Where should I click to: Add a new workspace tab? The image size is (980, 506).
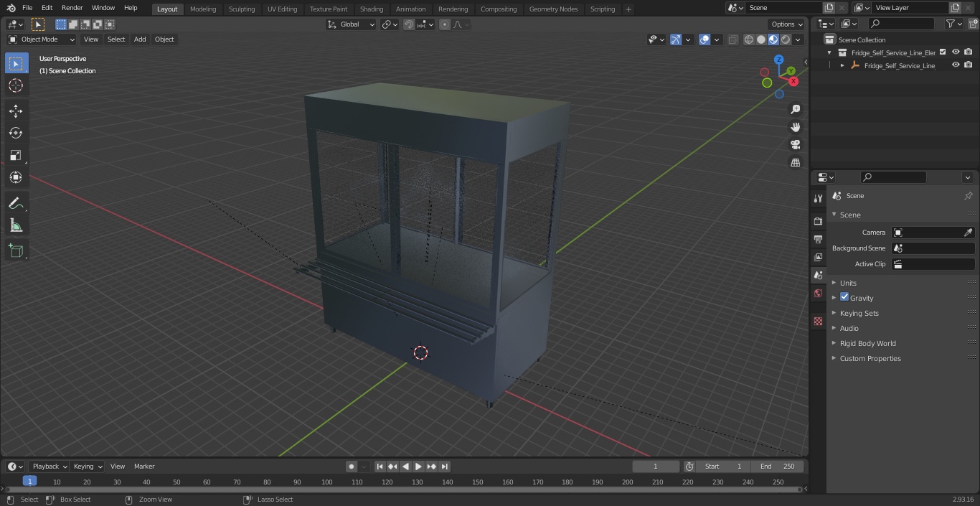point(628,9)
